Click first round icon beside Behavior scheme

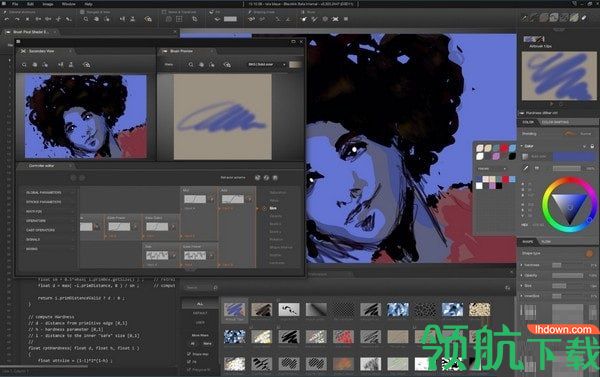[x=258, y=178]
